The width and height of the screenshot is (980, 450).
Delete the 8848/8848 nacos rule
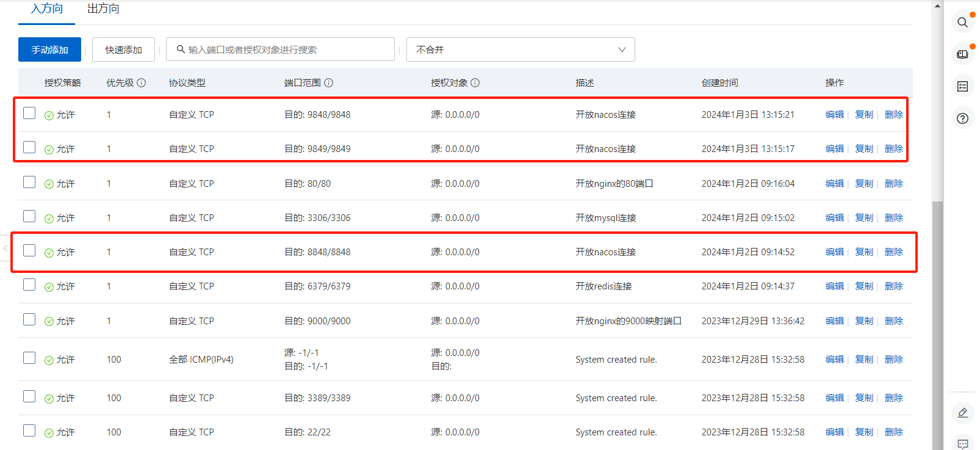[x=893, y=252]
